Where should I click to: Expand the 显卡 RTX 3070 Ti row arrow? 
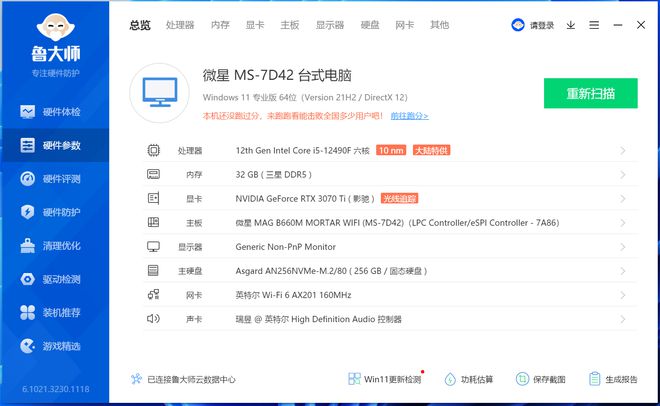pyautogui.click(x=623, y=198)
